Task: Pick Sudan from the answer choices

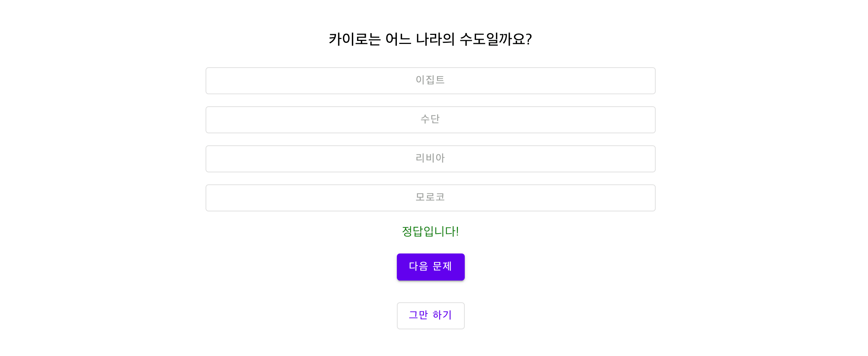Action: pyautogui.click(x=430, y=119)
